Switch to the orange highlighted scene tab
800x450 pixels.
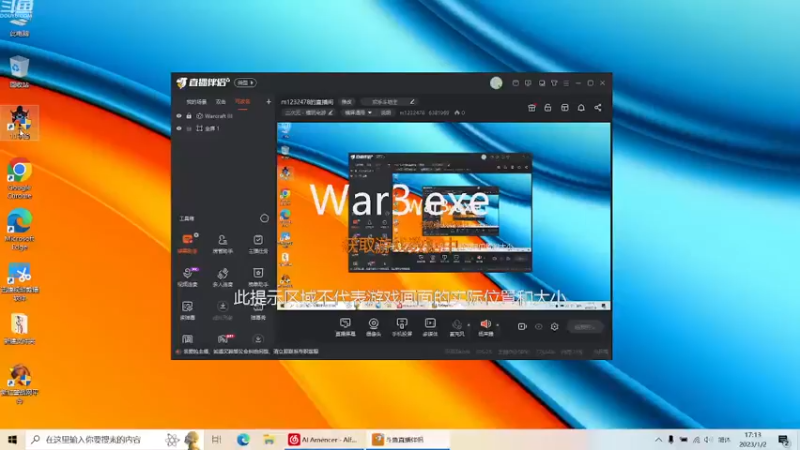[x=242, y=102]
